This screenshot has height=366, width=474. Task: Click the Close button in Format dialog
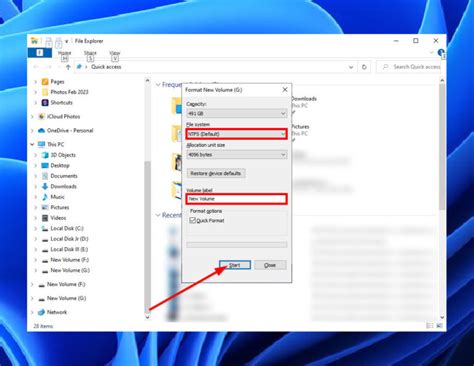pos(270,265)
